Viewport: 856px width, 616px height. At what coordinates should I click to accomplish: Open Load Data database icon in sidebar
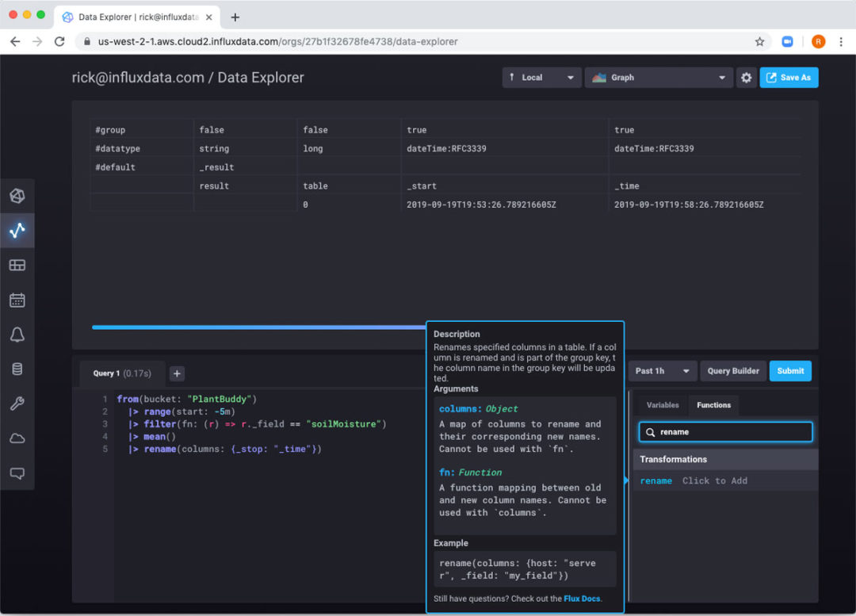pos(17,369)
